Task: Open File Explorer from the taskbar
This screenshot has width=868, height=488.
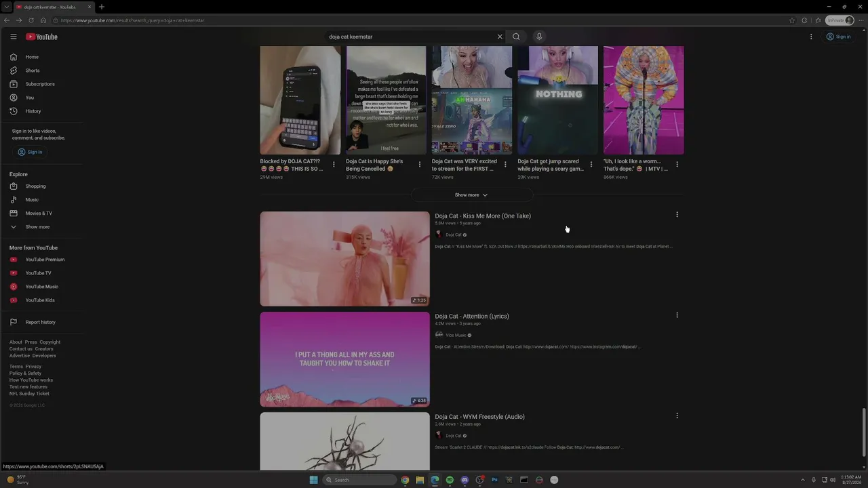Action: (420, 480)
